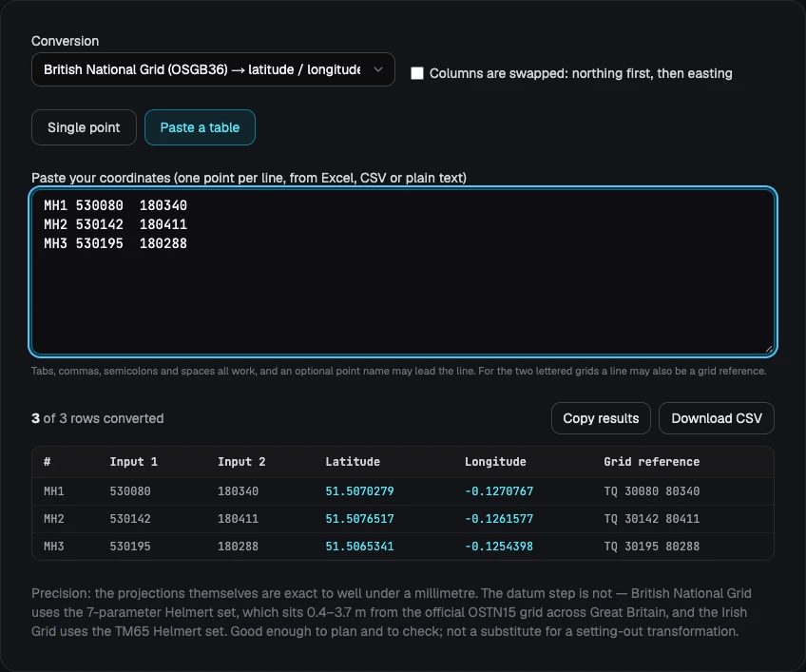Viewport: 806px width, 672px height.
Task: Click the Input 1 column header
Action: point(134,462)
